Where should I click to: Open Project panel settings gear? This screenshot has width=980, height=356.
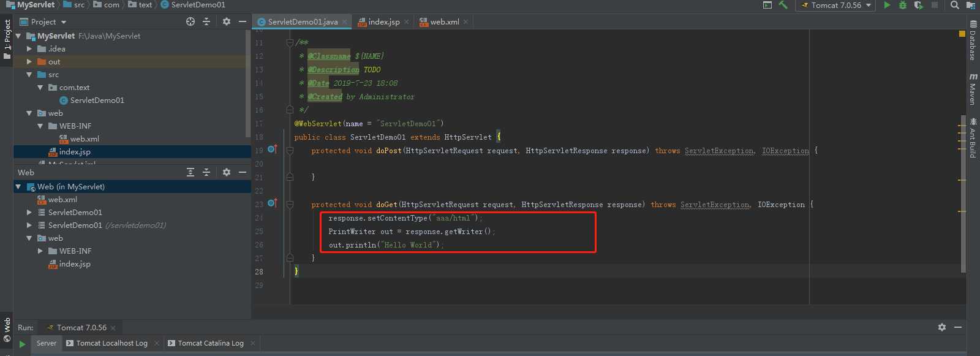pyautogui.click(x=227, y=21)
